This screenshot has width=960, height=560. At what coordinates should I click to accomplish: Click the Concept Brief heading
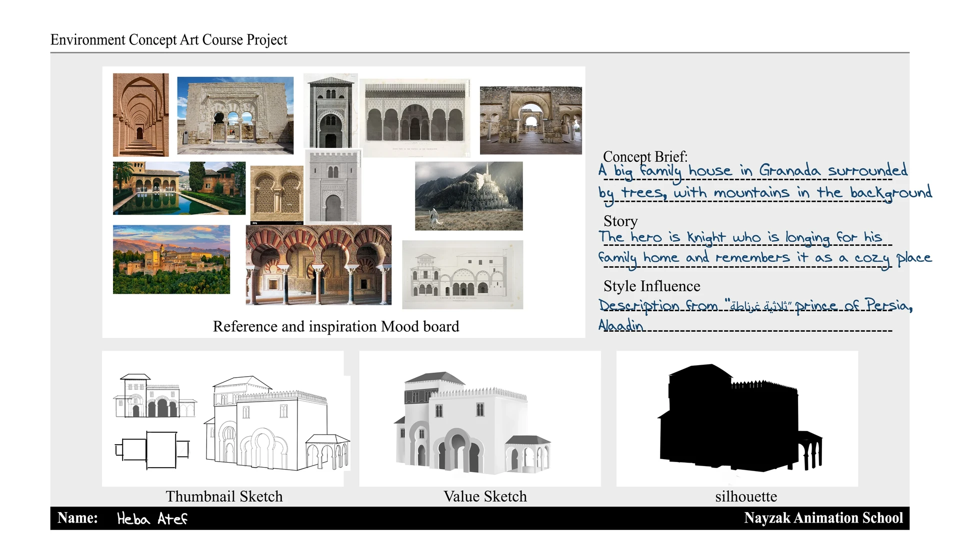(645, 156)
